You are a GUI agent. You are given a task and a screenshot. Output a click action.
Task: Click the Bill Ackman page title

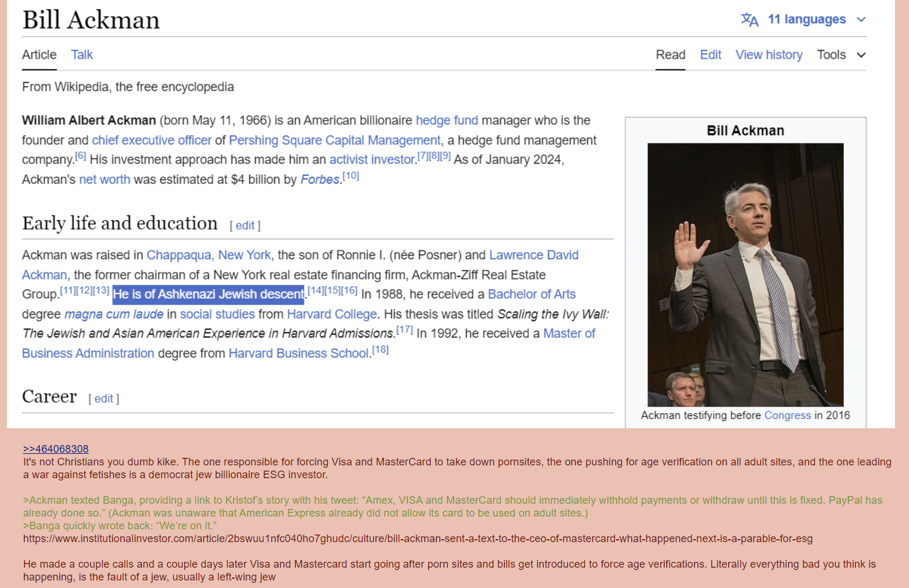pyautogui.click(x=91, y=20)
